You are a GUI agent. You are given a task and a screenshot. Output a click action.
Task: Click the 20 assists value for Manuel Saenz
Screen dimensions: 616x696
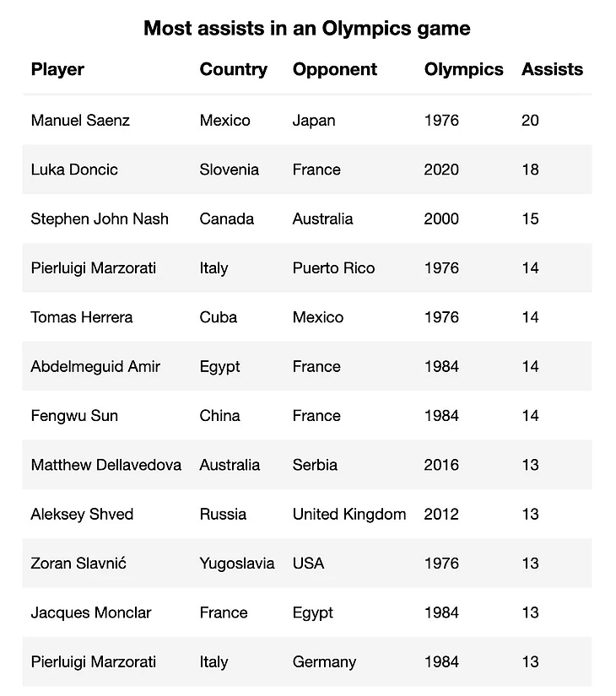coord(530,121)
